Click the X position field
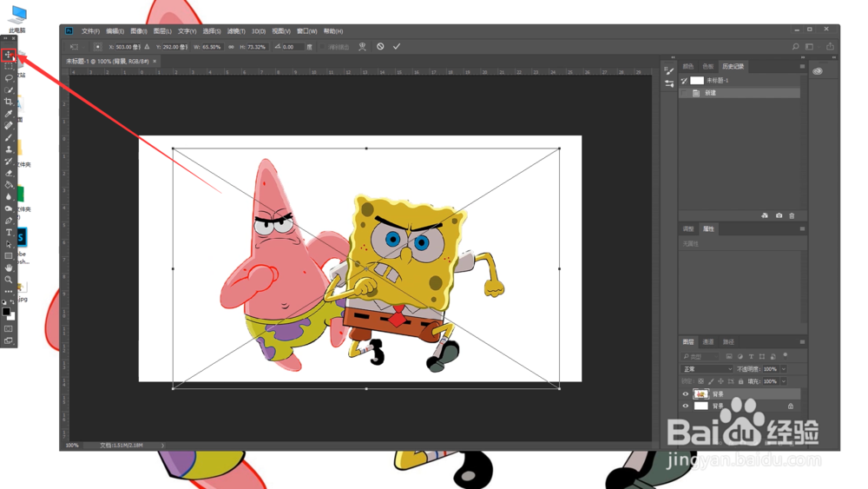This screenshot has width=868, height=489. coord(128,47)
